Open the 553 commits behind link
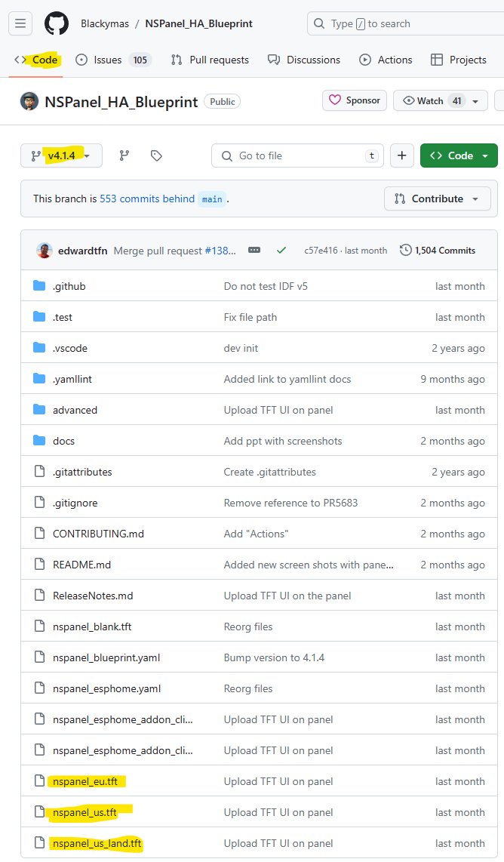This screenshot has height=862, width=504. (x=147, y=199)
